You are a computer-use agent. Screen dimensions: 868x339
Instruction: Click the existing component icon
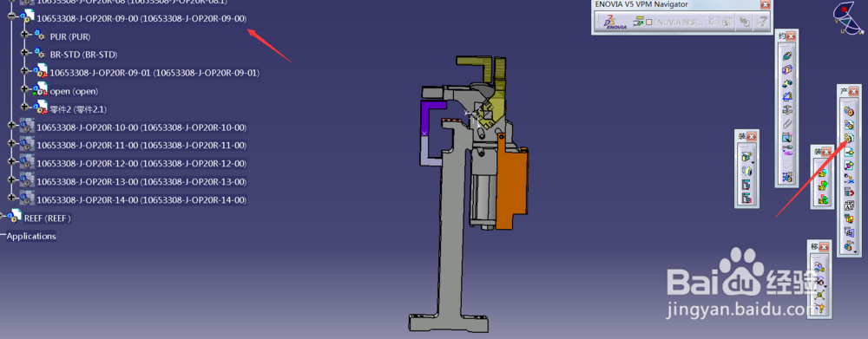849,152
